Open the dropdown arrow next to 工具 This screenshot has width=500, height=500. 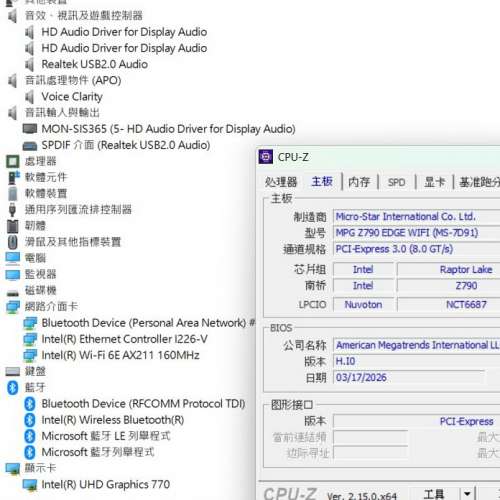[467, 494]
